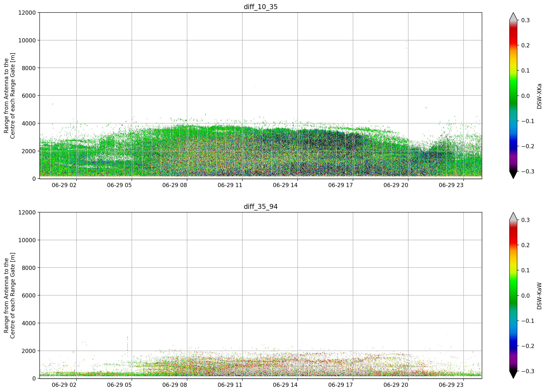Image resolution: width=546 pixels, height=392 pixels.
Task: Click the 06-29 14 x-tick under diff_35_94
Action: point(285,385)
